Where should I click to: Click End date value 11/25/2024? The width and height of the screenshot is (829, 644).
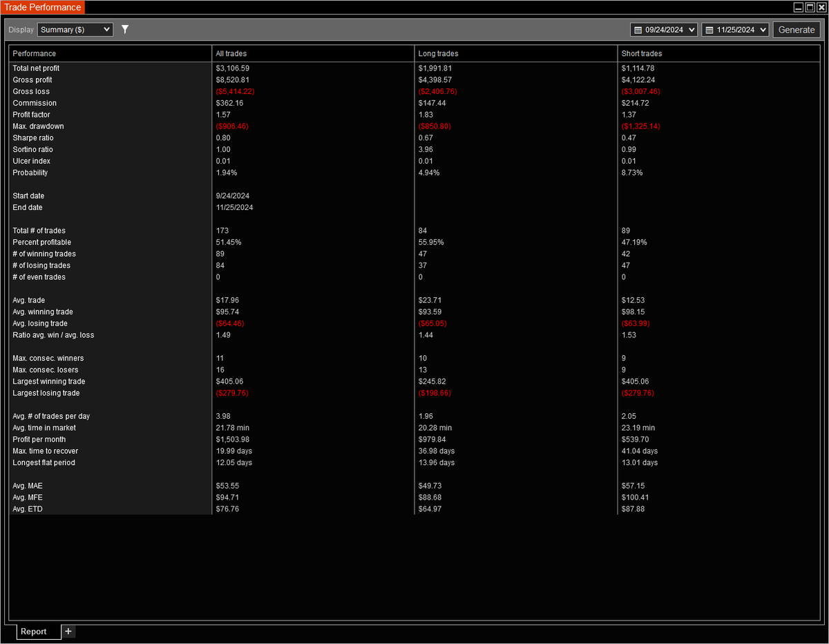point(234,207)
